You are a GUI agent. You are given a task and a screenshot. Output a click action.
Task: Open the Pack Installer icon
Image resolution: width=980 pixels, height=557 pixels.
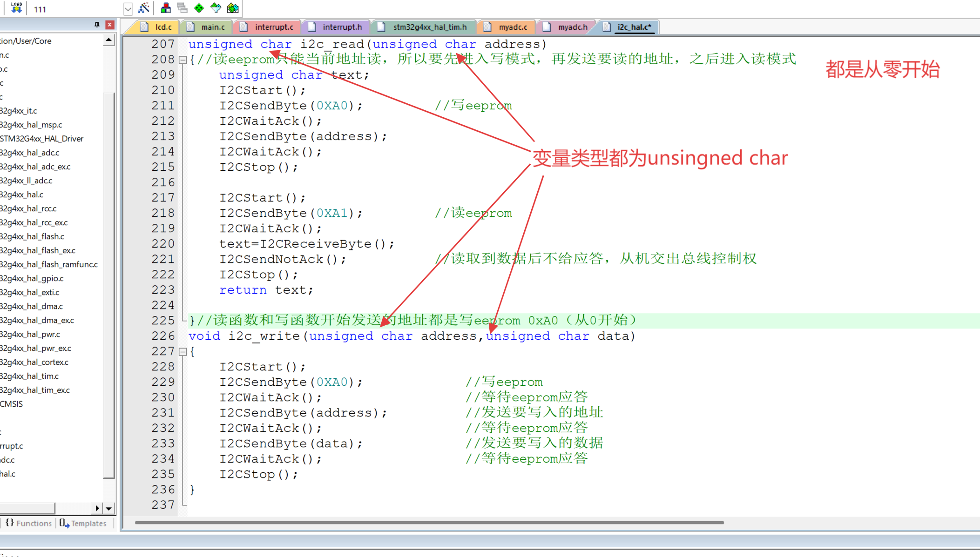(x=233, y=8)
